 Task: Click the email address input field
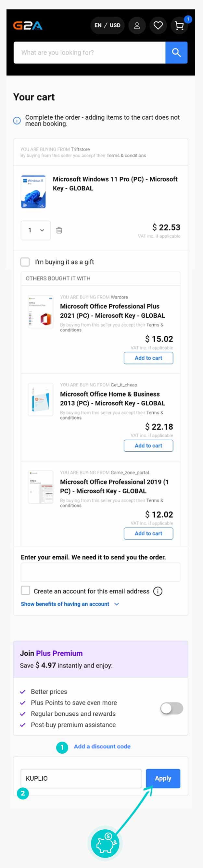[100, 572]
